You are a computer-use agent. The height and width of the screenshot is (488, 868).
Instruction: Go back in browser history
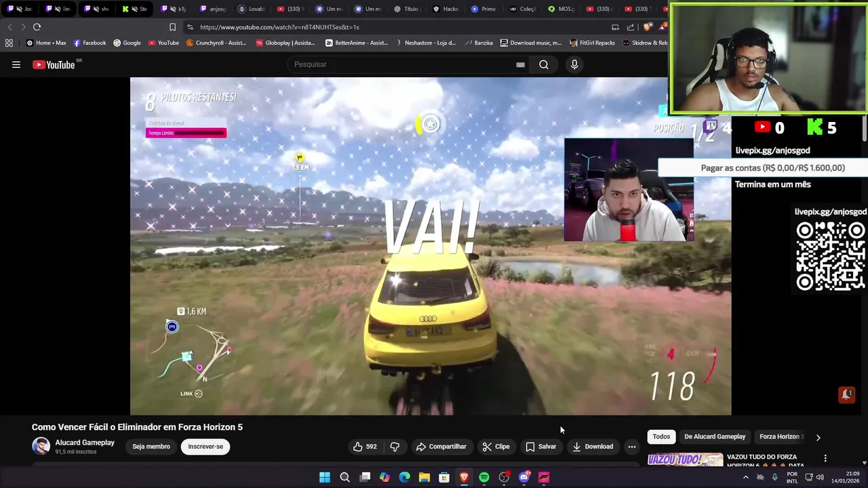tap(9, 27)
